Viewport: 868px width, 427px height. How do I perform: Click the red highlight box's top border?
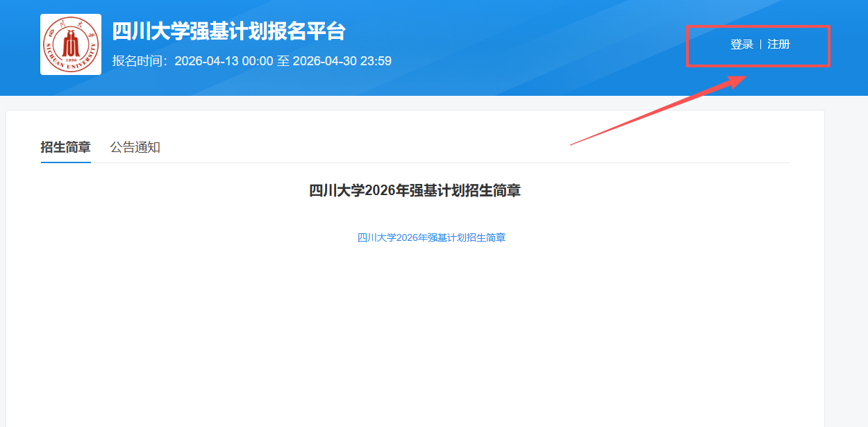pos(758,26)
